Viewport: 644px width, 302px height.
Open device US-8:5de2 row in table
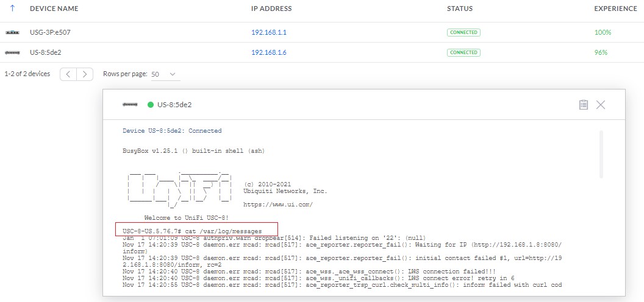322,52
